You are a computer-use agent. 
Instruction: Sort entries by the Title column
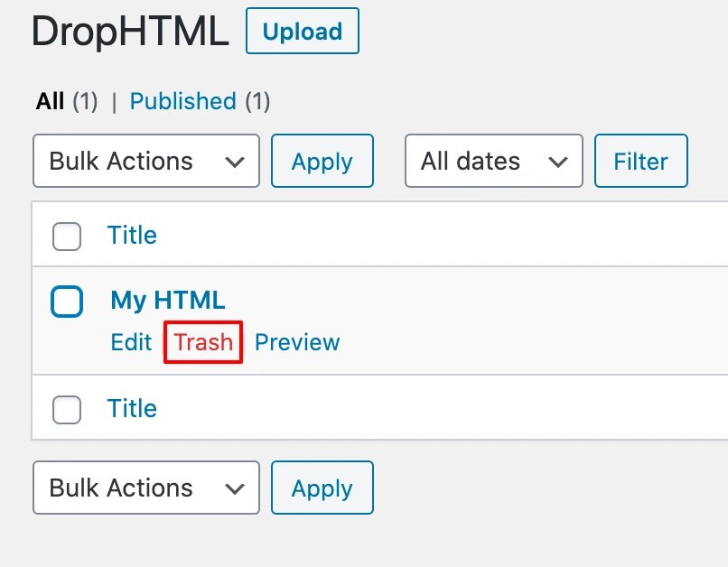pos(132,235)
